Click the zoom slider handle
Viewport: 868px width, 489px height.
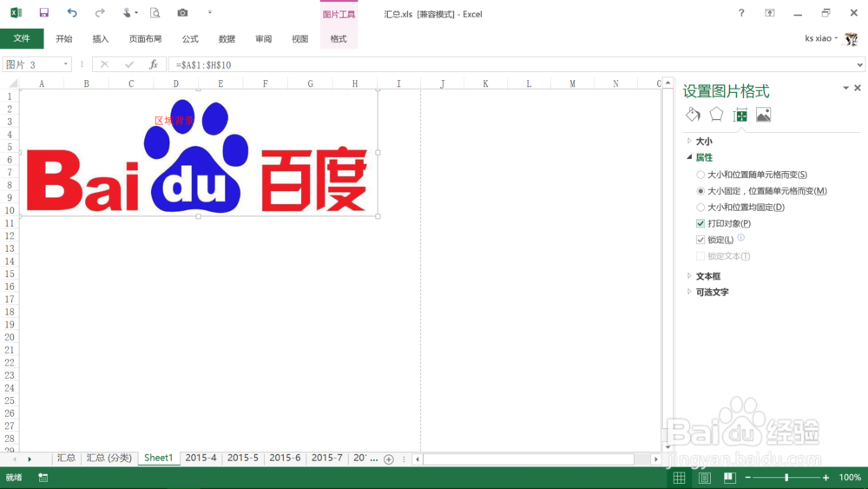(786, 478)
